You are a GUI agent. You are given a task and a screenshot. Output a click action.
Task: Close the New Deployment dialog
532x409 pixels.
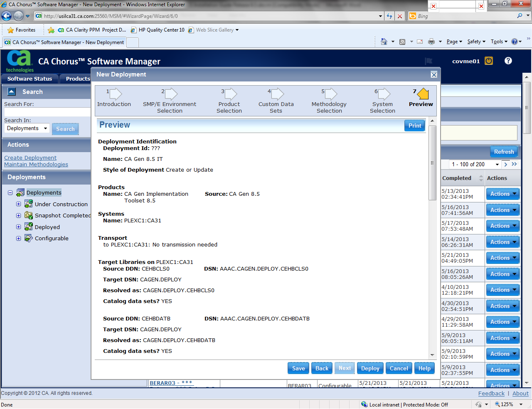pos(434,74)
